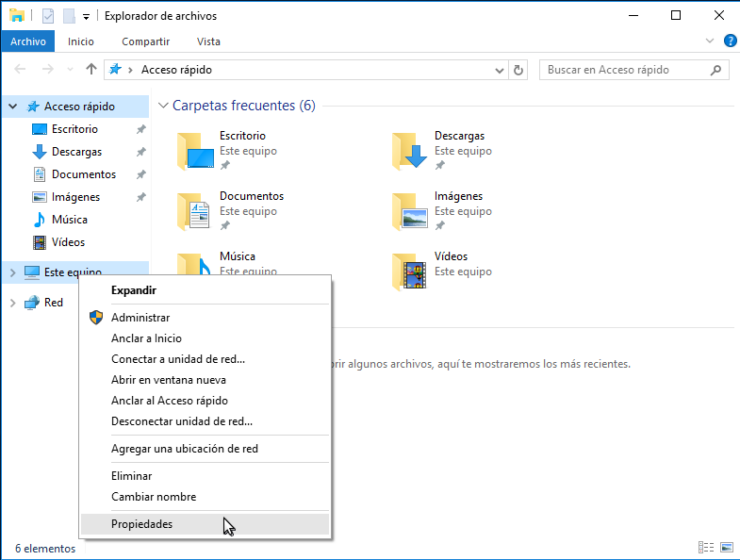Click the back navigation arrow

tap(20, 70)
